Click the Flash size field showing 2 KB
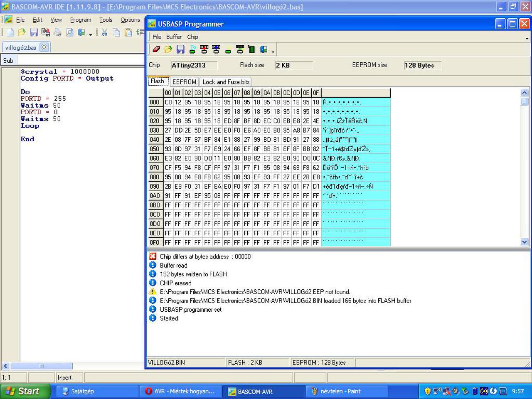Viewport: 532px width, 399px height. [294, 65]
